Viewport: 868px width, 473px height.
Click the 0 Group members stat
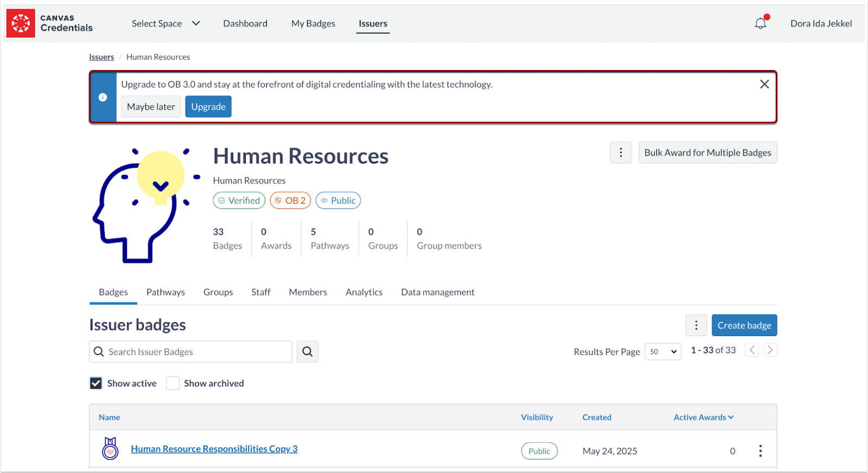449,238
